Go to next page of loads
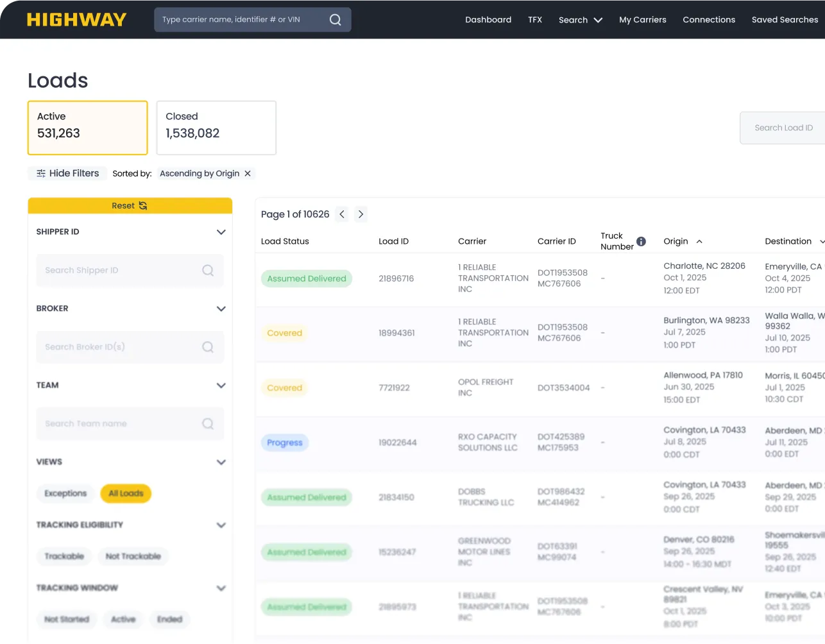This screenshot has height=644, width=825. (361, 214)
